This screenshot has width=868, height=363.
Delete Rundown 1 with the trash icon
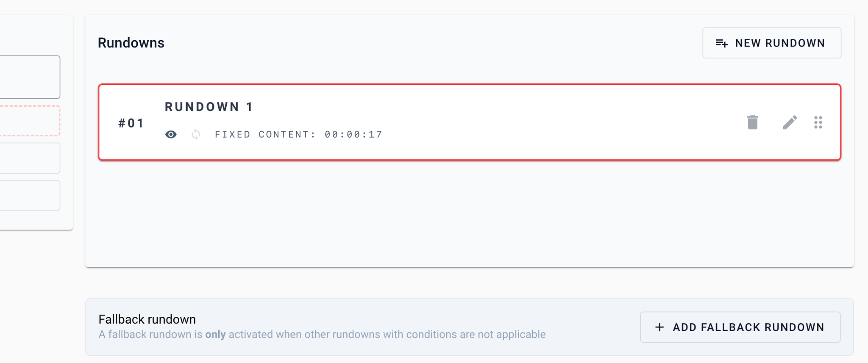753,122
